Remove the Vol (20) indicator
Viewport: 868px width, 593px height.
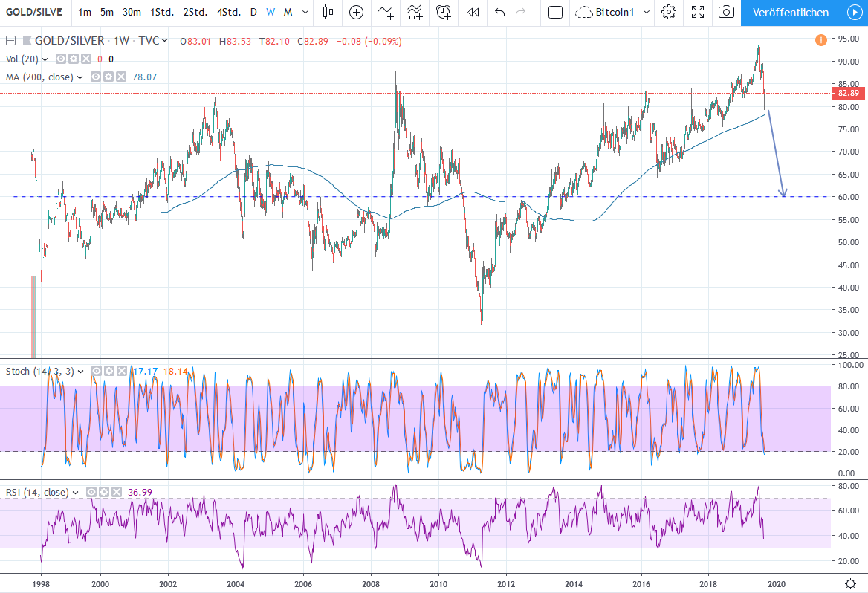pyautogui.click(x=85, y=59)
